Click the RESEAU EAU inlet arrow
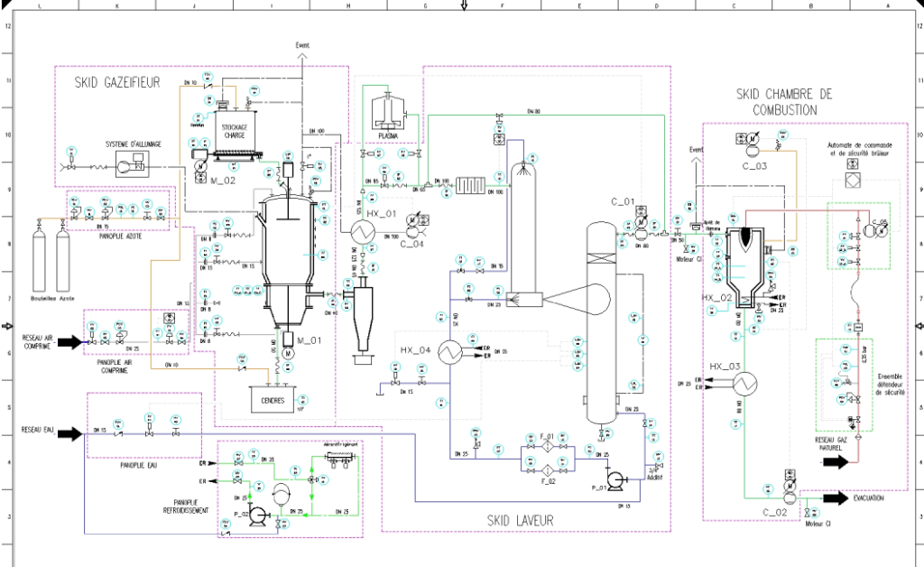Viewport: 924px width, 567px height. pos(69,433)
